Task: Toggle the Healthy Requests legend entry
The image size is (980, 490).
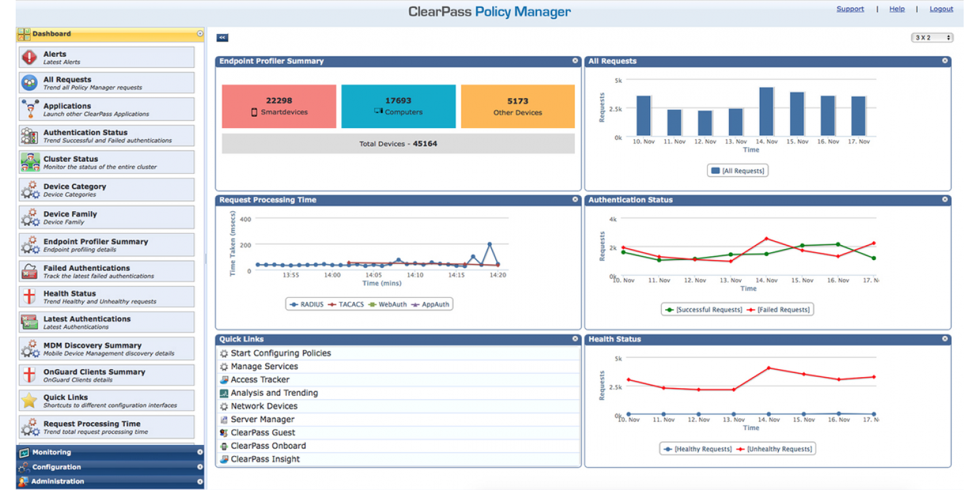Action: click(696, 449)
